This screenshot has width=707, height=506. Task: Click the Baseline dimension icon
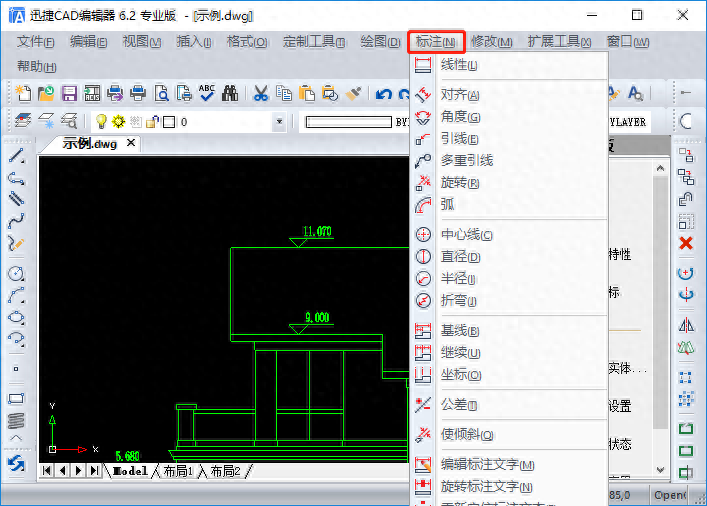click(423, 331)
